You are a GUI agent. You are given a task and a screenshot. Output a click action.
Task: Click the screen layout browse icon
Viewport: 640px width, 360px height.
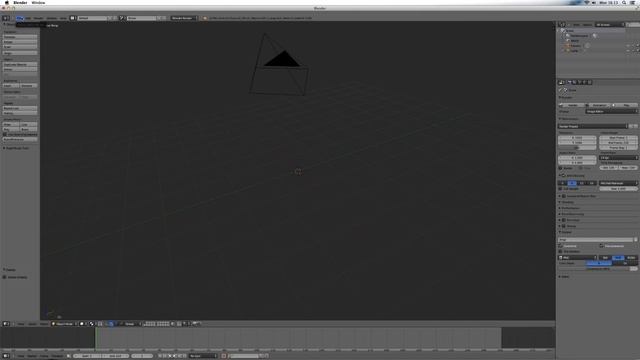(73, 18)
